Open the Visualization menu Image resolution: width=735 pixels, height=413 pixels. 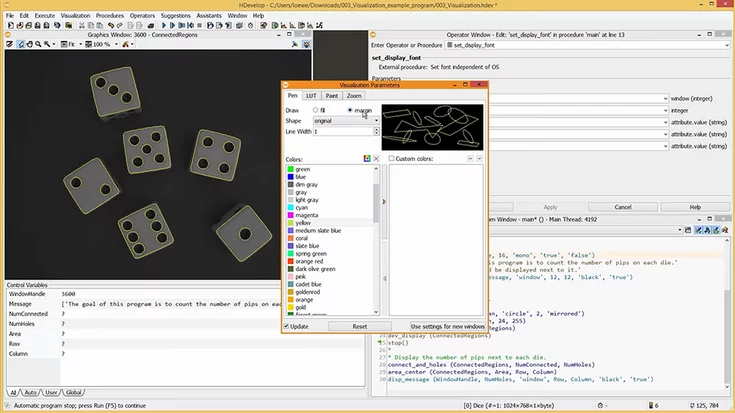[x=75, y=17]
